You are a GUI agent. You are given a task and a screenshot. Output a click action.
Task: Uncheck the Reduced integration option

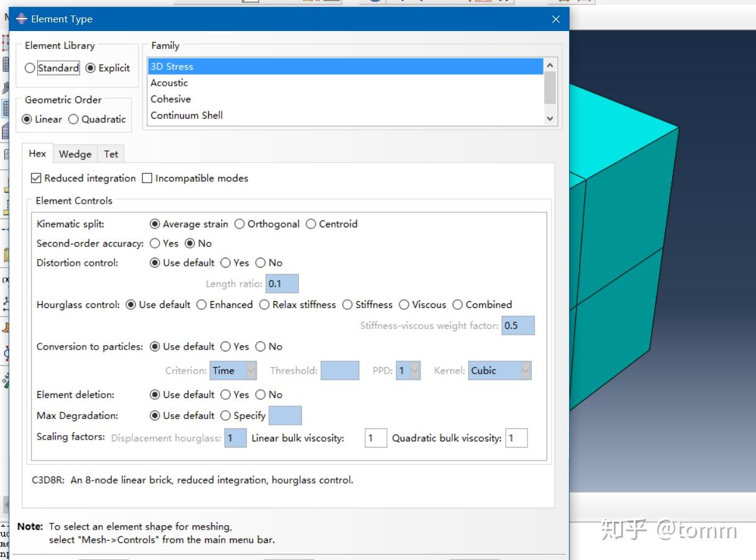pos(36,178)
